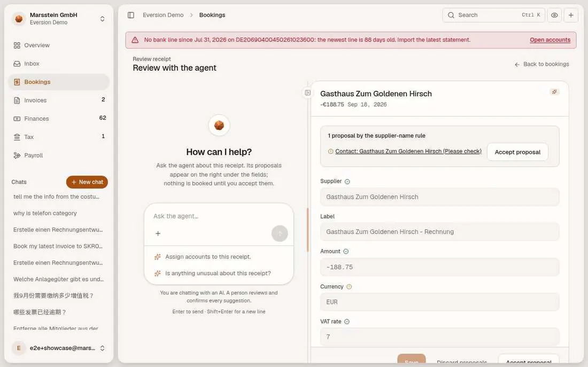The width and height of the screenshot is (588, 367).
Task: Open the Tax section
Action: [58, 137]
